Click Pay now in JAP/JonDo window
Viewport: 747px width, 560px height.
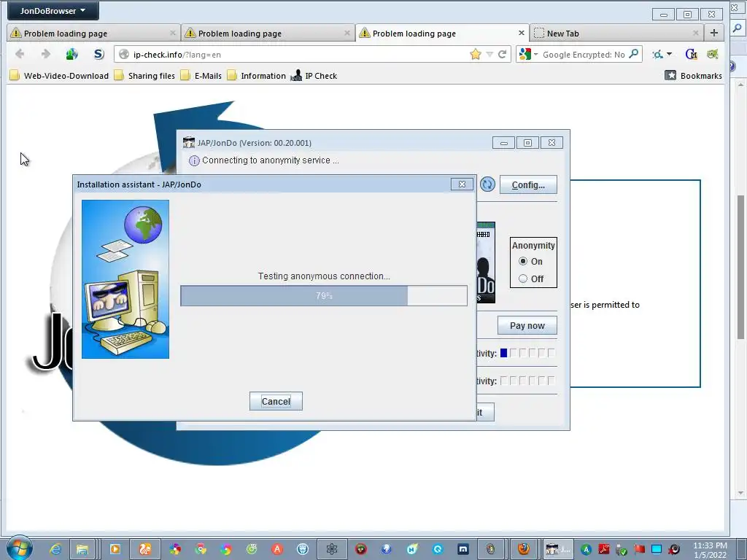coord(527,326)
